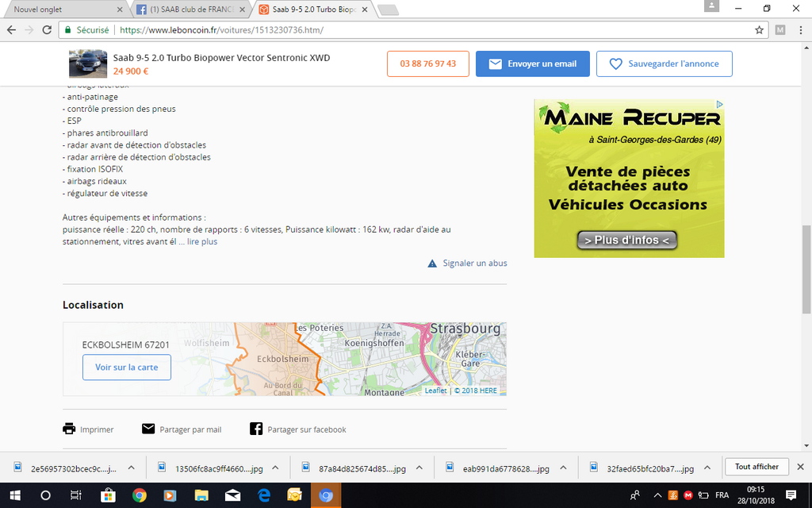Call the number 03 88 76 97 43
Image resolution: width=812 pixels, height=508 pixels.
pos(427,63)
